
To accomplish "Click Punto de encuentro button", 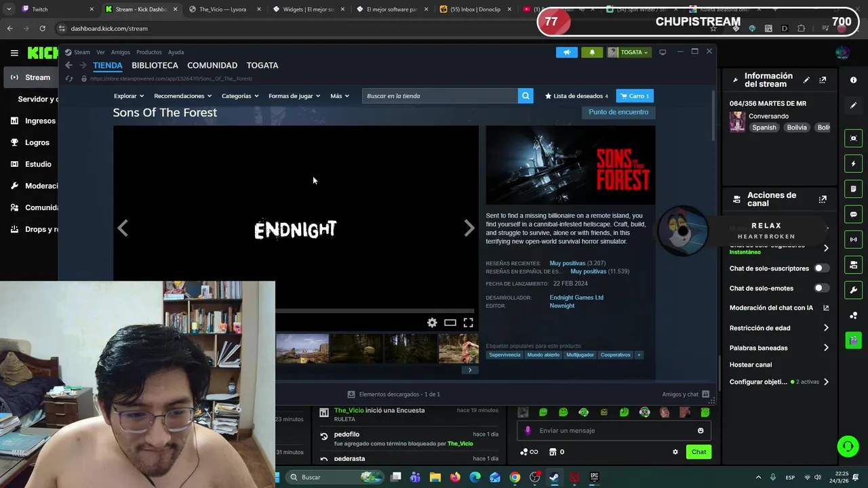I will (618, 112).
